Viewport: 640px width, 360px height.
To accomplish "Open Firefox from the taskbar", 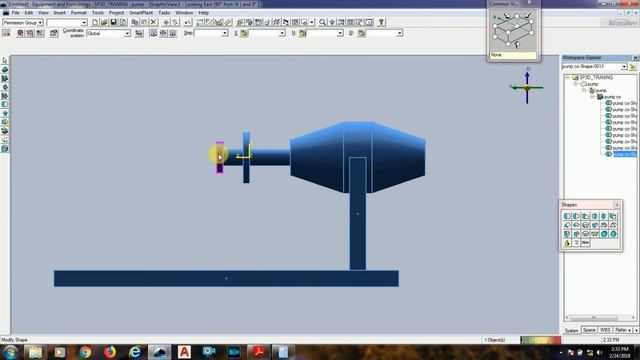I will (x=110, y=352).
